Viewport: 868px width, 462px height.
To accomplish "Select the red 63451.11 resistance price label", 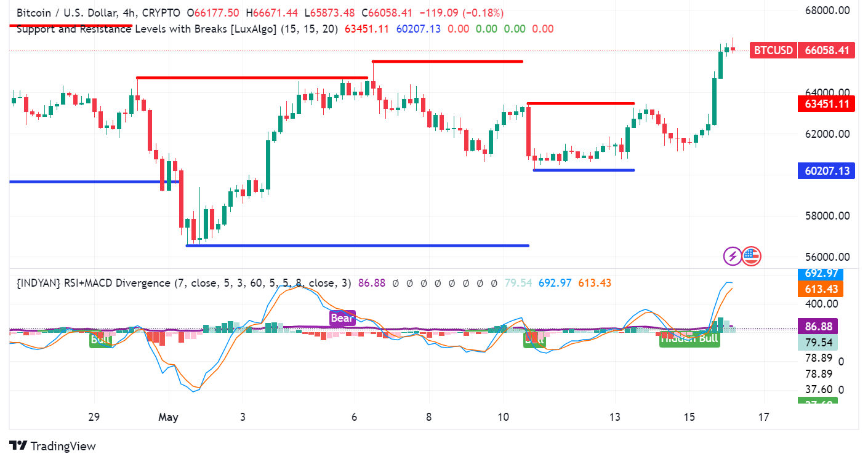I will (826, 103).
